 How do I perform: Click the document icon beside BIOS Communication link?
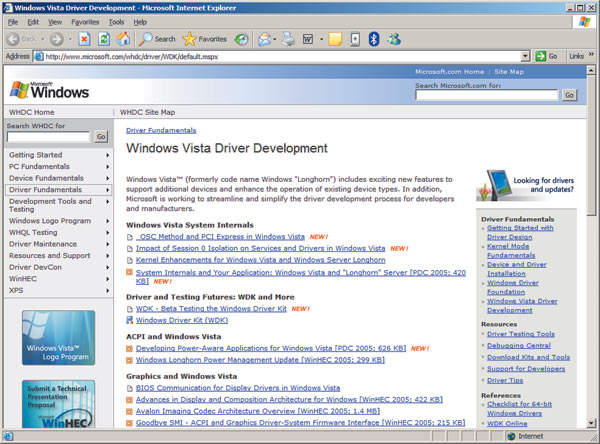[x=130, y=388]
